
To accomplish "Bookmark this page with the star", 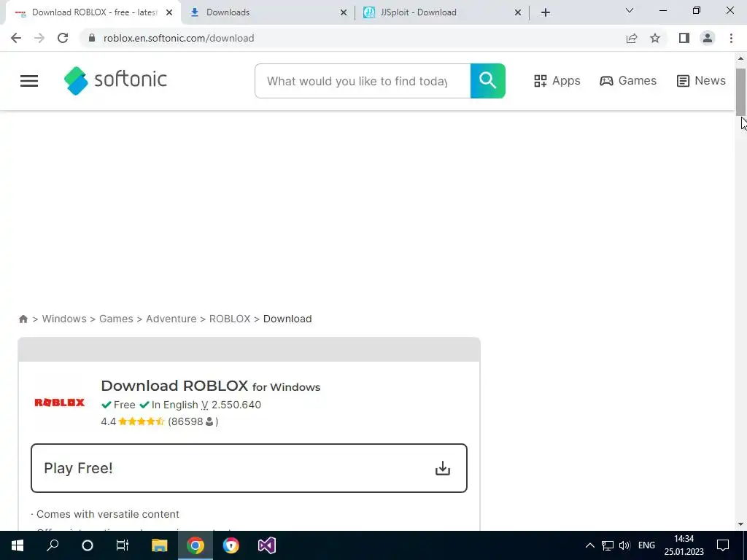I will click(655, 38).
